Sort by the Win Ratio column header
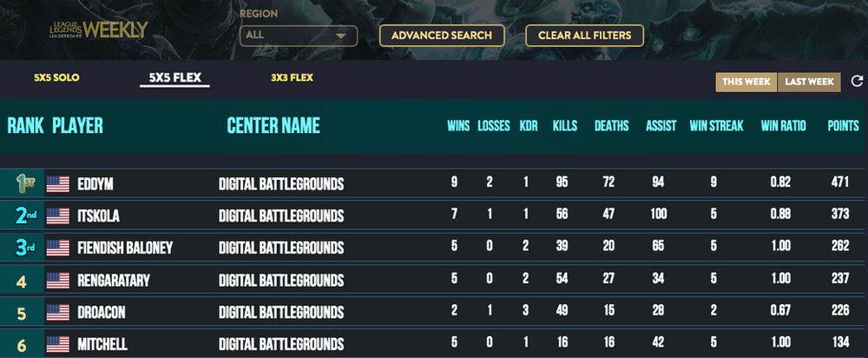The image size is (868, 358). click(x=783, y=126)
